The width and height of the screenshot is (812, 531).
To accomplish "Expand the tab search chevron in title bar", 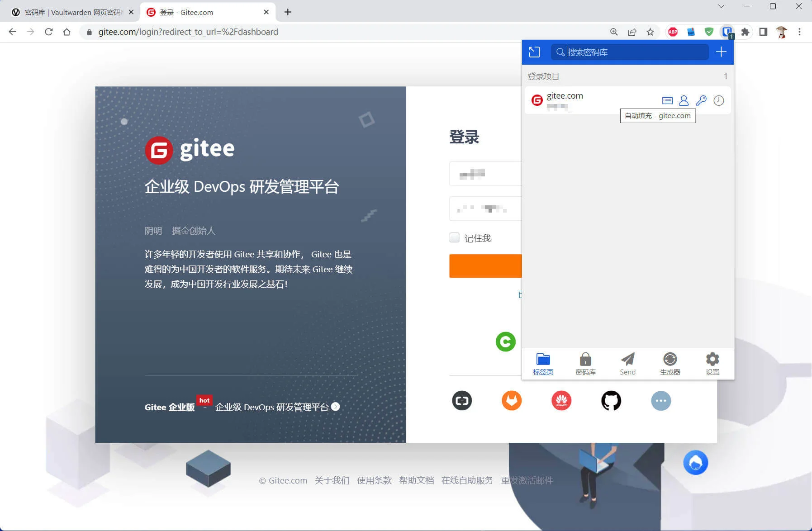I will 721,6.
